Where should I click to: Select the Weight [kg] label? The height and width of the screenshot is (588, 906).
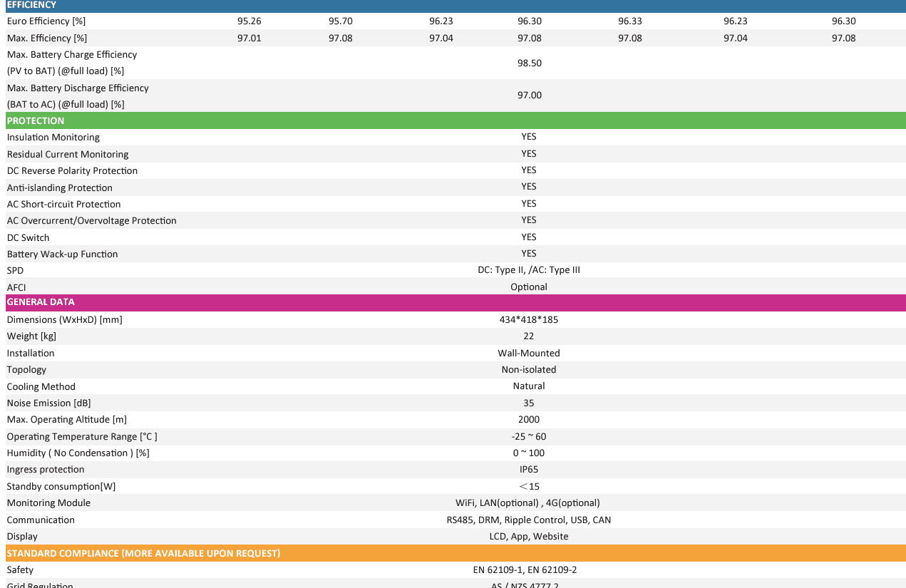[31, 336]
